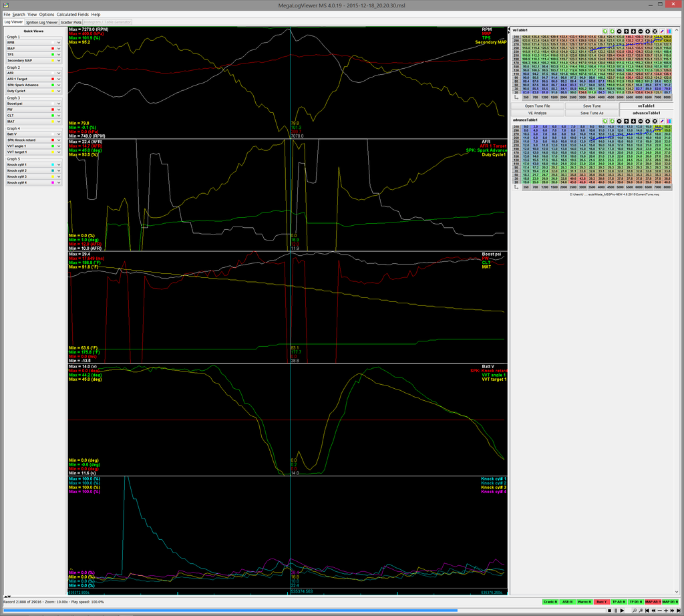
Task: Click the Open Tune File button
Action: coord(537,106)
